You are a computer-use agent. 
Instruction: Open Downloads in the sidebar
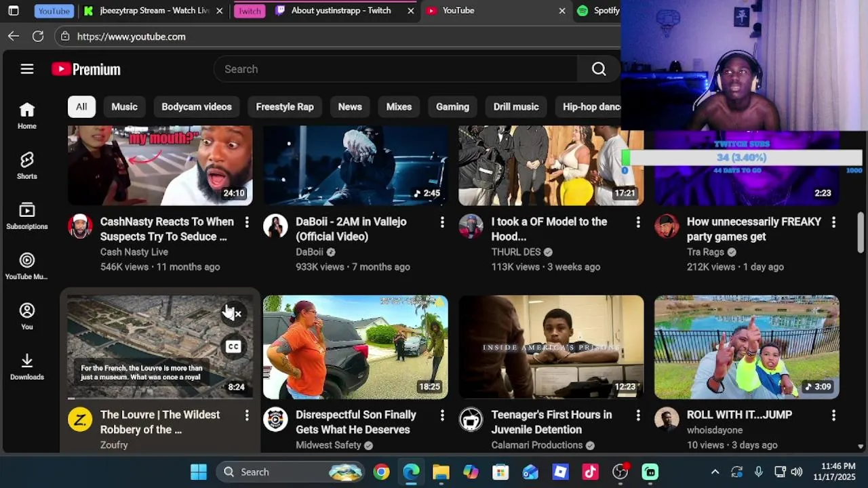[27, 367]
